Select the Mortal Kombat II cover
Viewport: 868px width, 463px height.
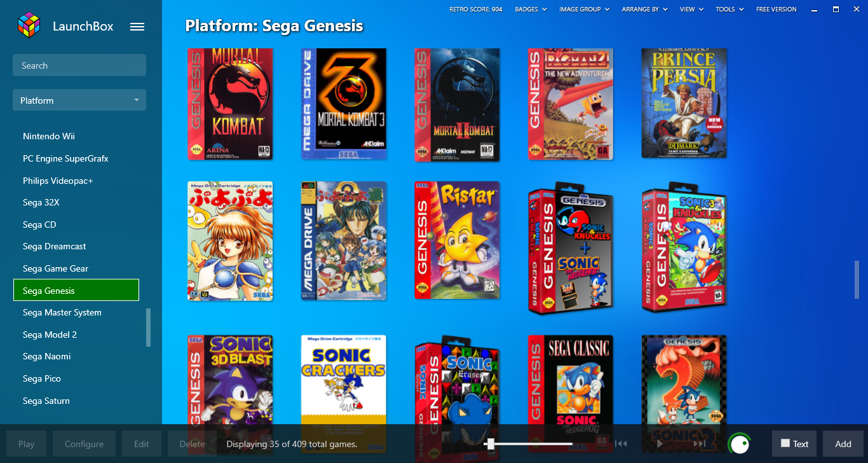pyautogui.click(x=458, y=104)
